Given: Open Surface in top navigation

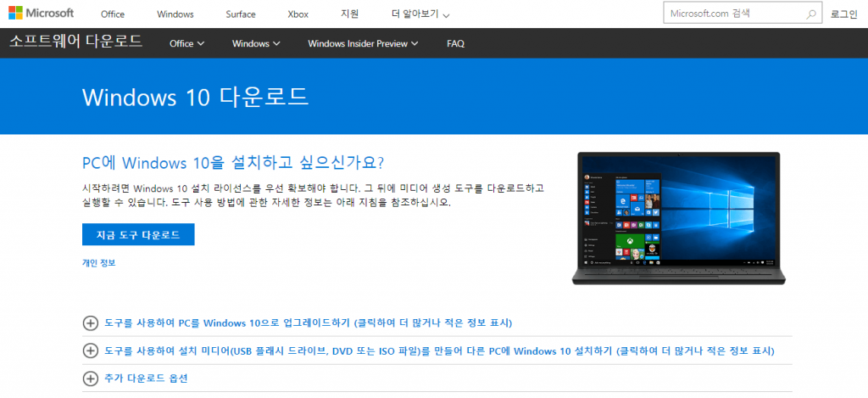Looking at the screenshot, I should [241, 15].
